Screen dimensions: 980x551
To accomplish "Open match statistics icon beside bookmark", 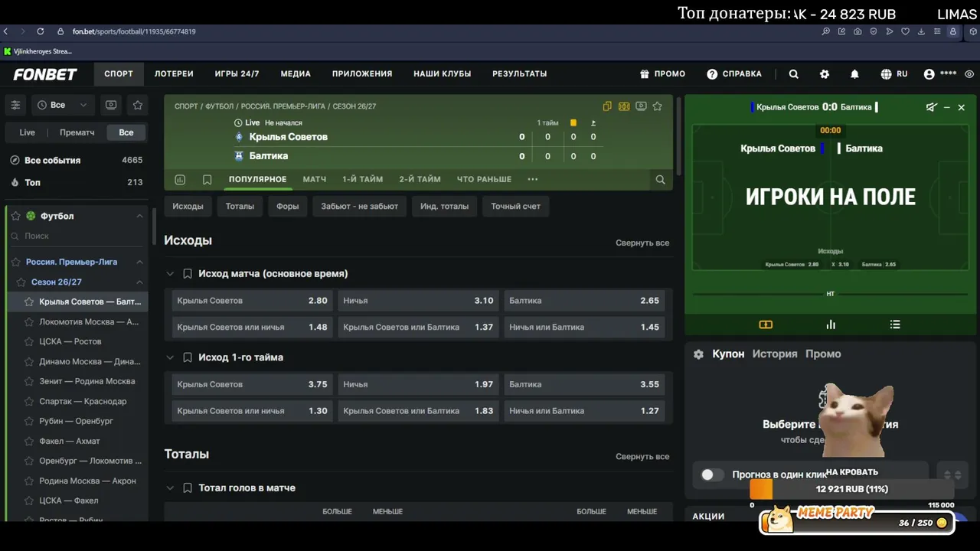I will [x=180, y=180].
